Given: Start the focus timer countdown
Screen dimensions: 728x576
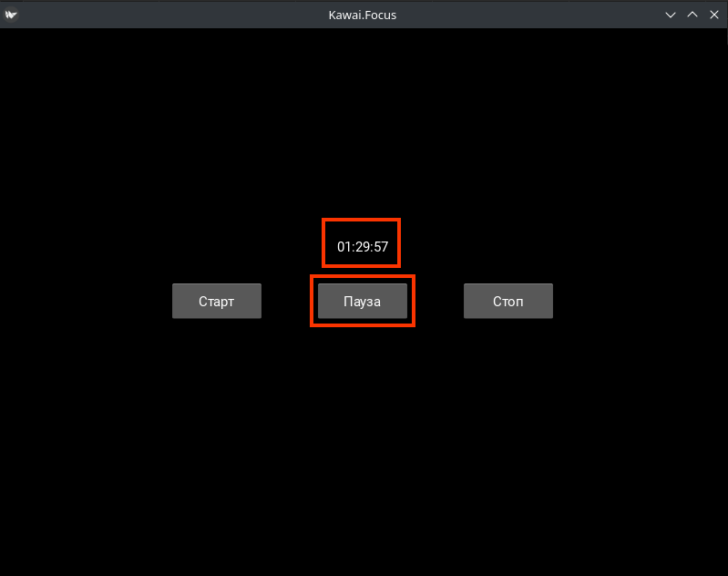Looking at the screenshot, I should (217, 302).
